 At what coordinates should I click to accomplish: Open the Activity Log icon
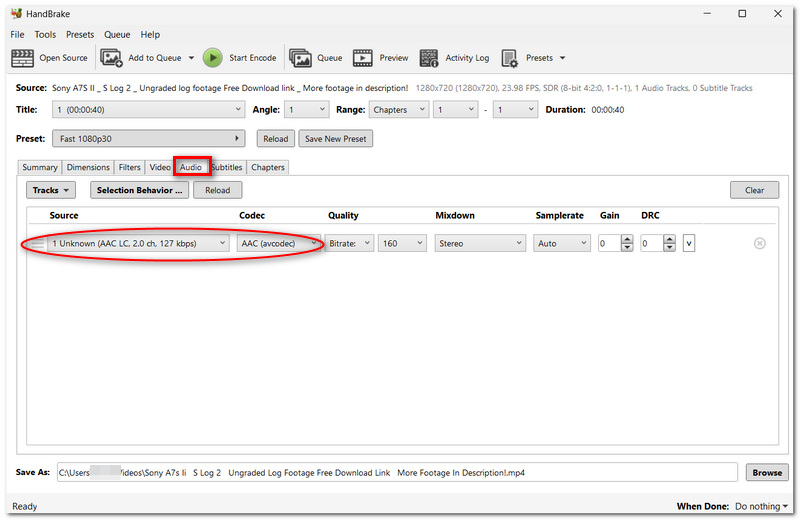click(429, 58)
